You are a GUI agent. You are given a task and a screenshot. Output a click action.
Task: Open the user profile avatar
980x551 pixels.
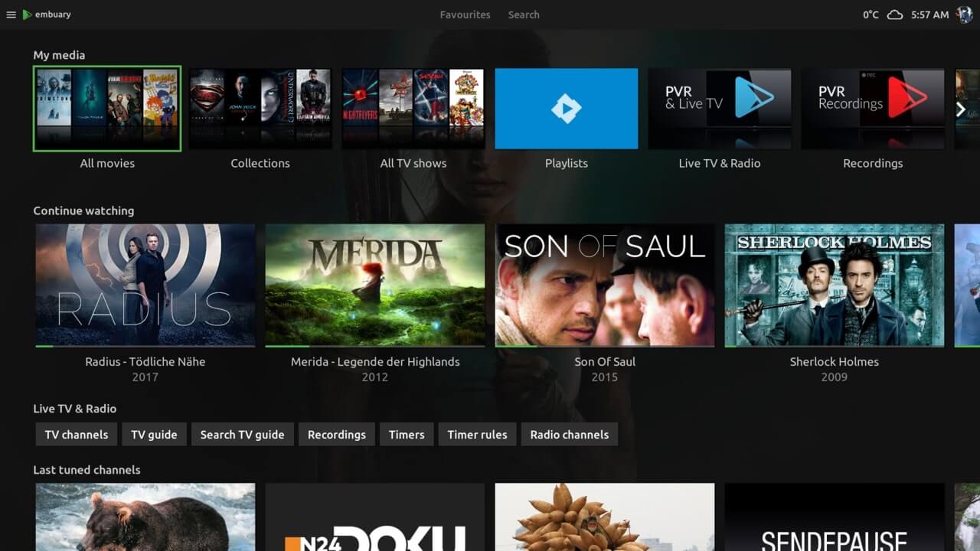(x=965, y=15)
